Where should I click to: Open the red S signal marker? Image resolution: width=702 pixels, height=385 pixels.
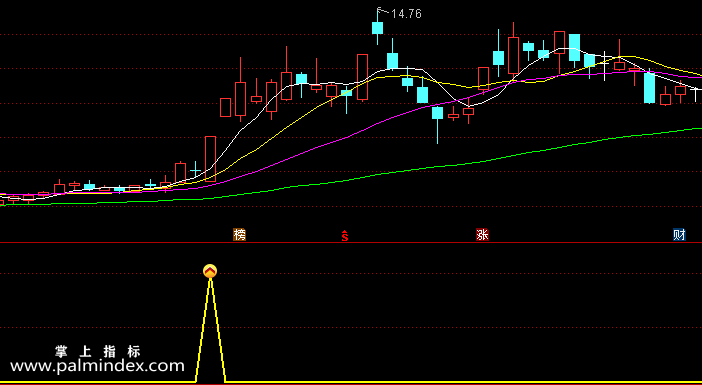344,235
